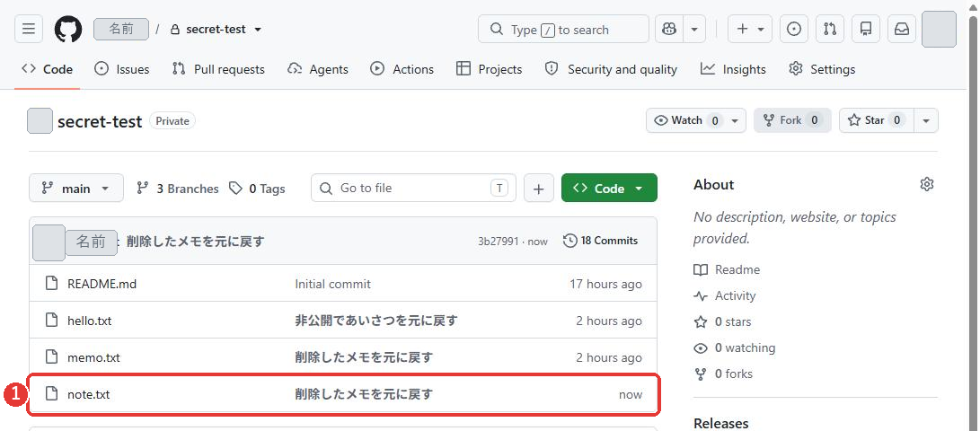Open the hamburger navigation menu

pyautogui.click(x=29, y=30)
